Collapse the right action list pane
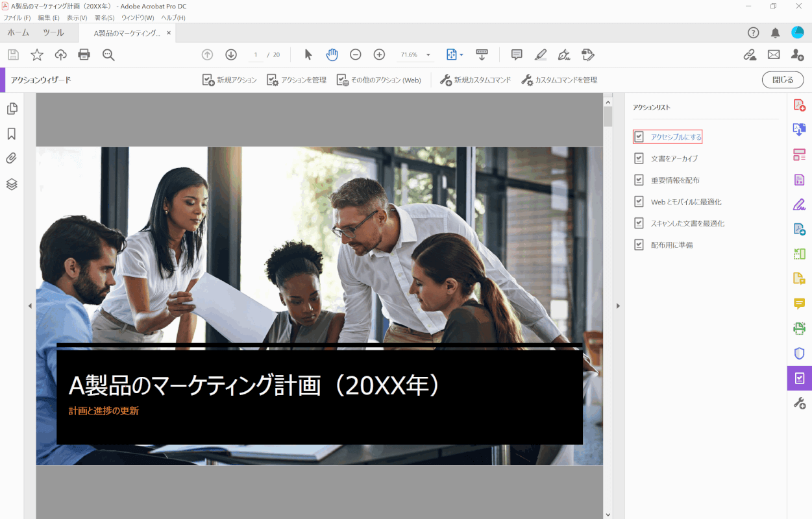The height and width of the screenshot is (519, 812). coord(618,306)
